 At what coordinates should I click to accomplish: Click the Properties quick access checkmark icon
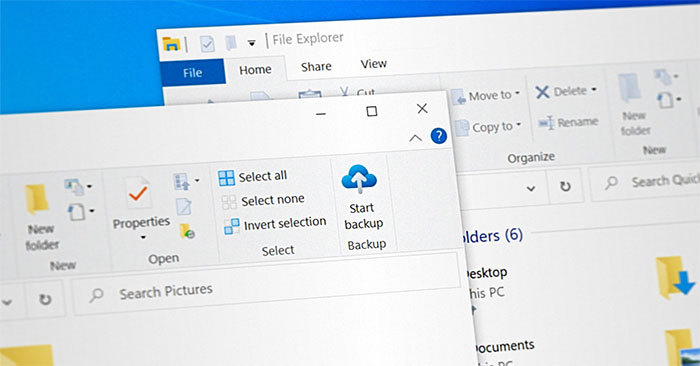pos(207,44)
